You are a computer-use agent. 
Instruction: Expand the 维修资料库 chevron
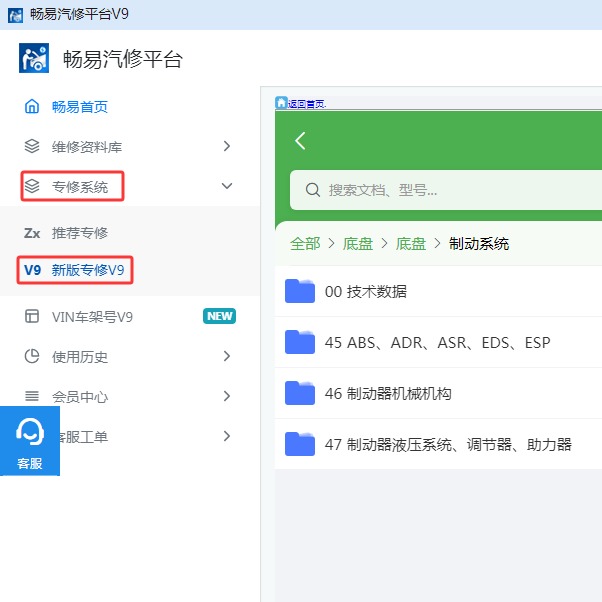click(227, 146)
